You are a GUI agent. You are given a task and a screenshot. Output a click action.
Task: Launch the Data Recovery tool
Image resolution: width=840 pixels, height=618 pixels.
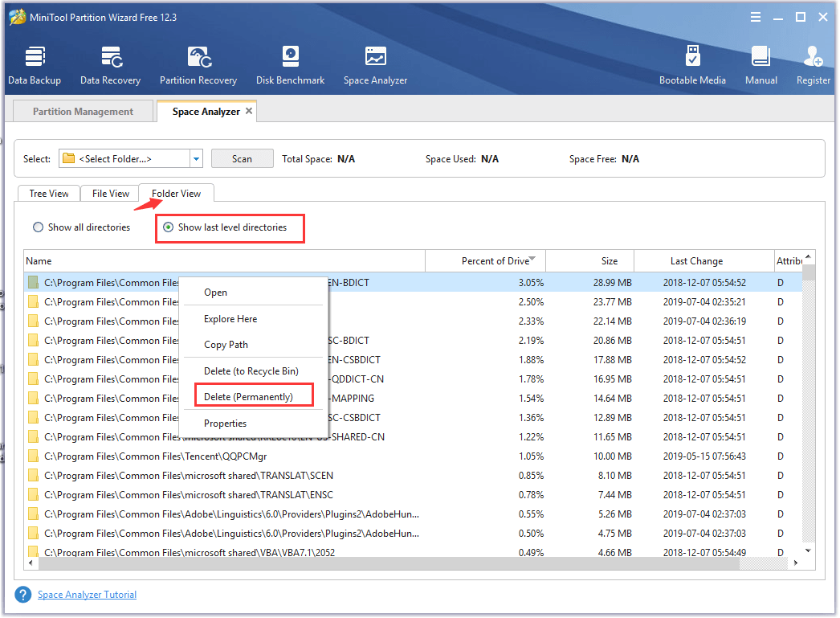pos(110,65)
